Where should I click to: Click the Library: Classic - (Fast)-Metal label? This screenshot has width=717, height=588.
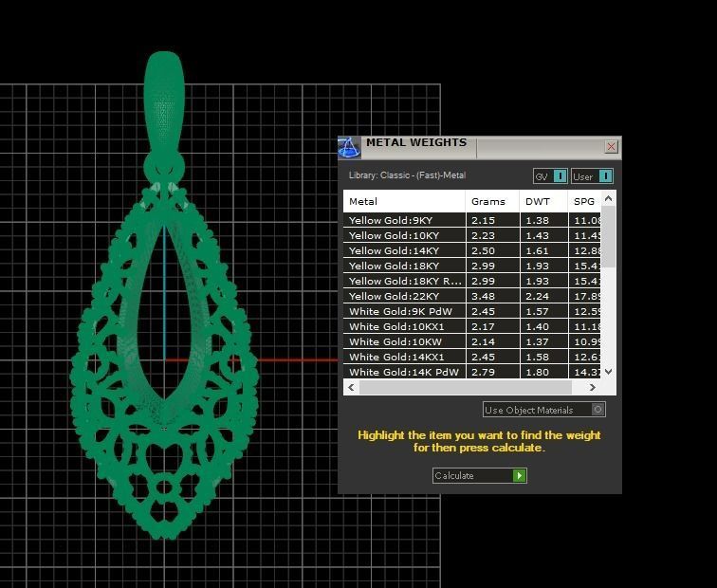pyautogui.click(x=407, y=175)
